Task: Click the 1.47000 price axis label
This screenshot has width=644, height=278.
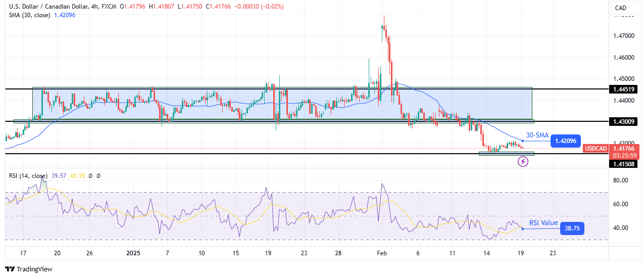Action: pyautogui.click(x=623, y=36)
